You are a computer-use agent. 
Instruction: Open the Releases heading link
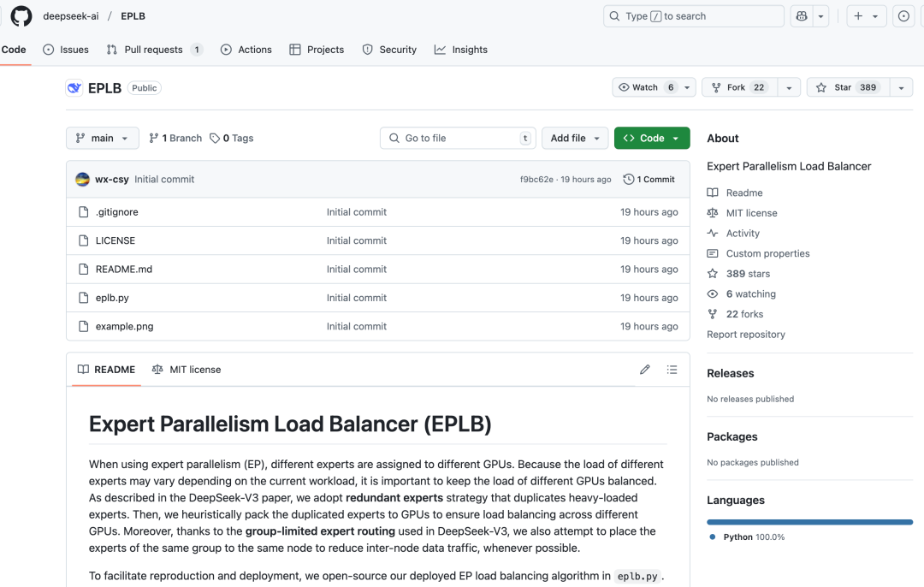coord(730,373)
